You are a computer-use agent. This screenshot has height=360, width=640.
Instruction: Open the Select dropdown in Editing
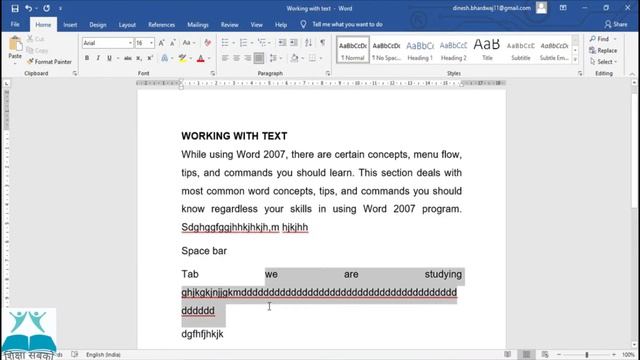(x=603, y=62)
